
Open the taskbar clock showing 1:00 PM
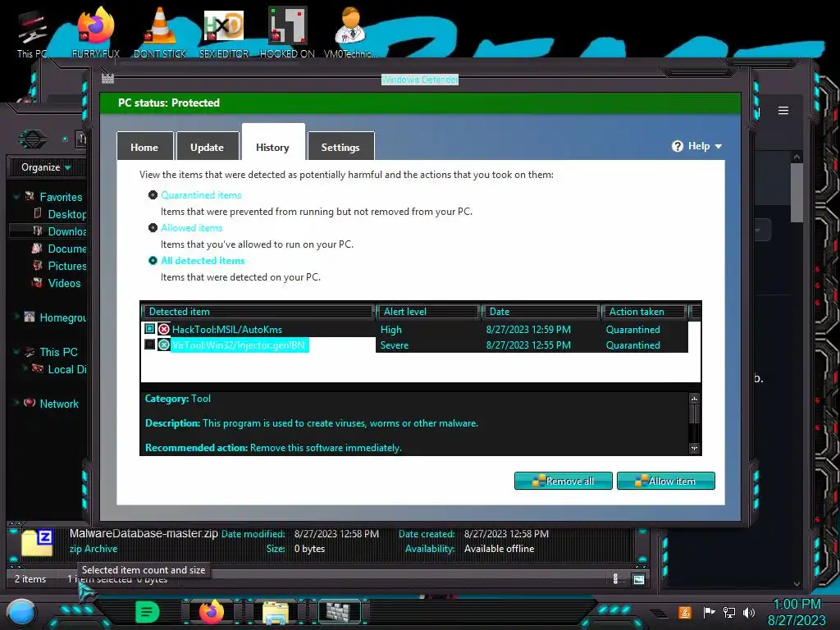(x=797, y=612)
